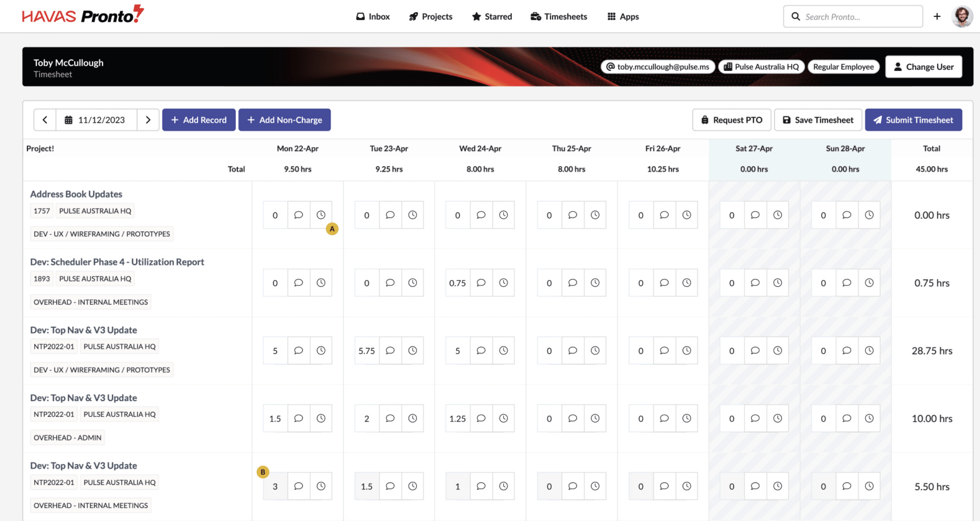Click clock icon for Address Book Updates Tuesday

pos(413,215)
